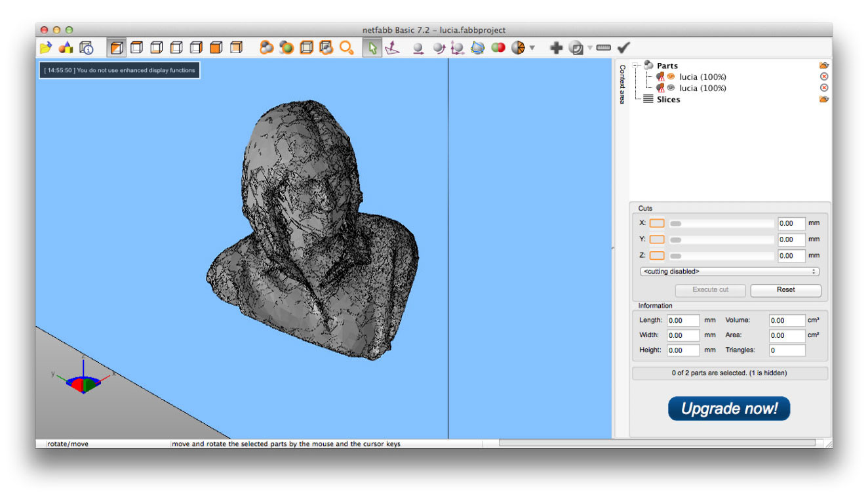This screenshot has height=496, width=868.
Task: Click the Upgrade now! button
Action: pos(729,409)
